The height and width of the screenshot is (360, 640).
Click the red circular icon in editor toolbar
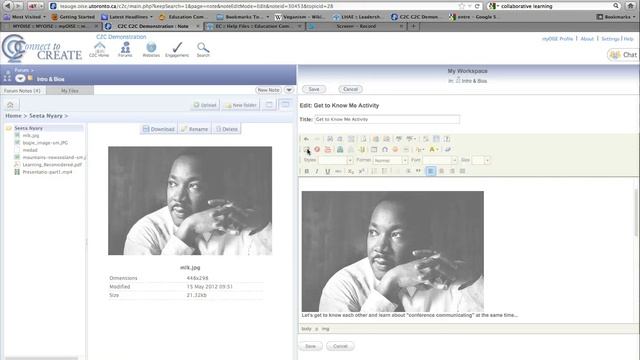[x=317, y=150]
